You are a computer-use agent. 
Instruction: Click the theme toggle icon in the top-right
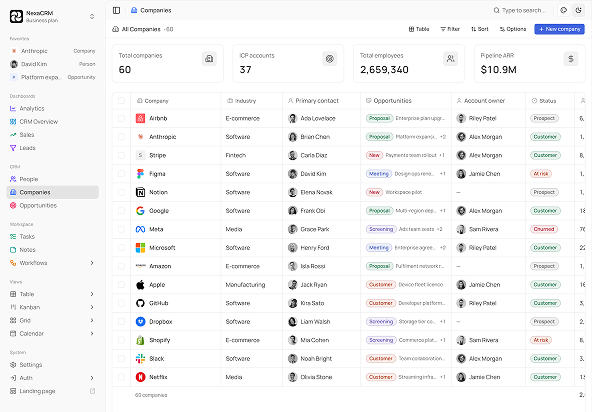(x=578, y=10)
